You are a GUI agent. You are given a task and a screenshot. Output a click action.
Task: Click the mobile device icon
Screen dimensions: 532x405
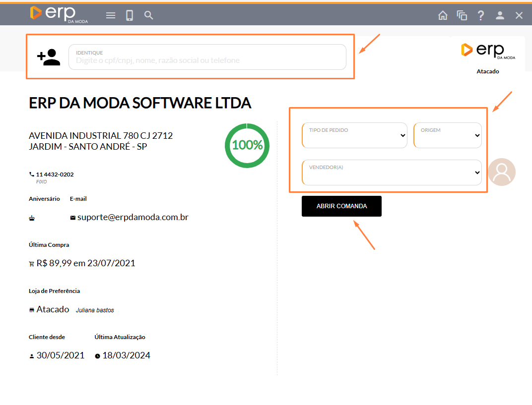(x=130, y=15)
